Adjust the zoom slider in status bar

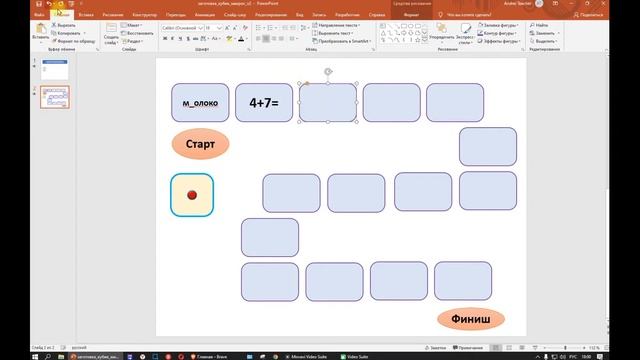click(565, 348)
